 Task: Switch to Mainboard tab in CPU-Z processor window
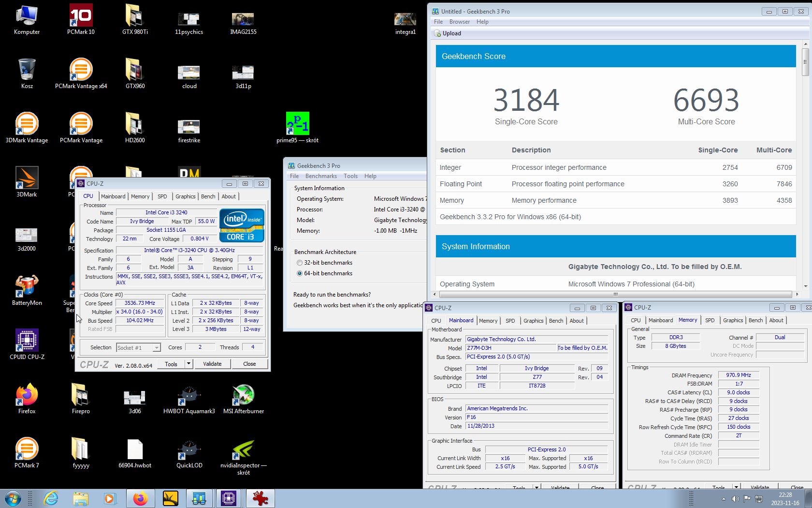pyautogui.click(x=113, y=196)
